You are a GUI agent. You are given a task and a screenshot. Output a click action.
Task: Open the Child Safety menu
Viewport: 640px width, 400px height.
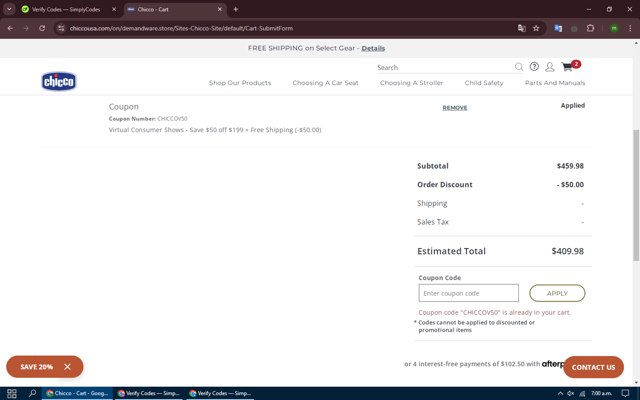(x=484, y=83)
